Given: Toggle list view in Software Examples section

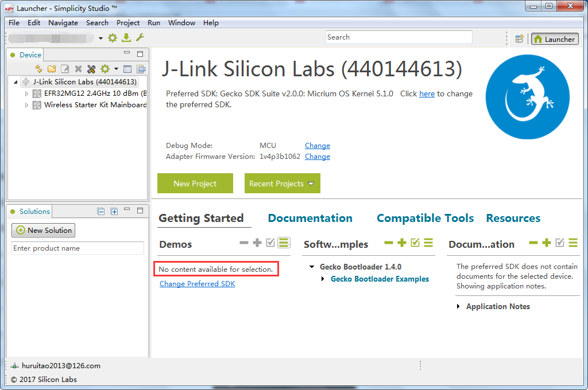Looking at the screenshot, I should 428,243.
